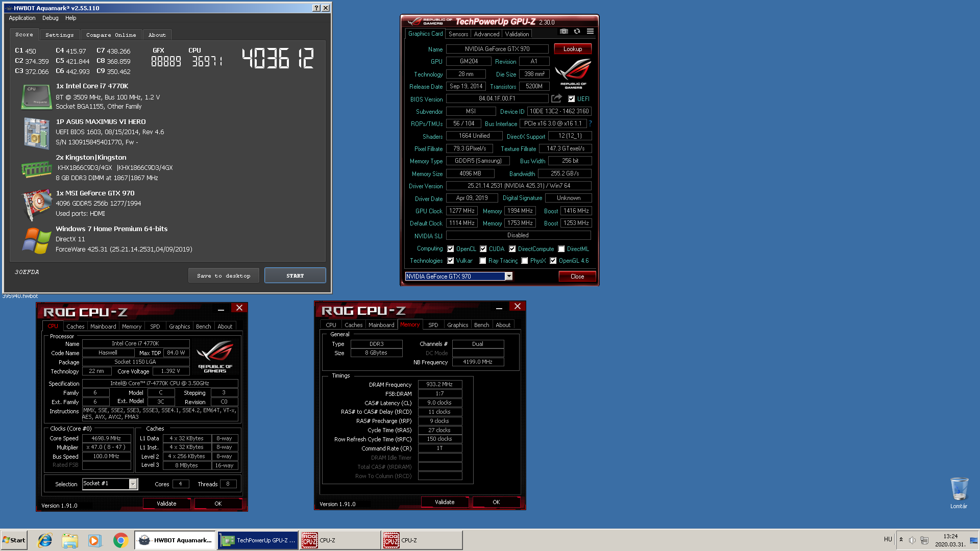Launch Google Chrome from taskbar
Screen dimensions: 980x551
point(120,540)
